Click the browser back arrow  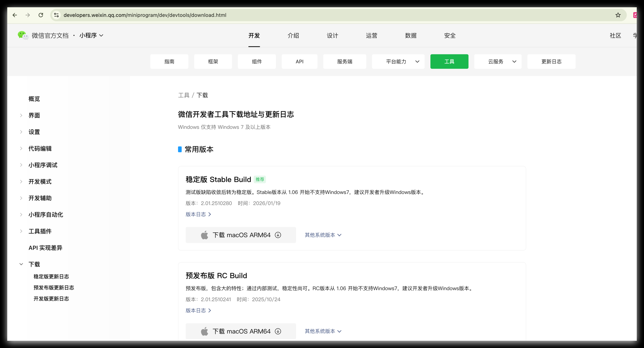tap(15, 15)
